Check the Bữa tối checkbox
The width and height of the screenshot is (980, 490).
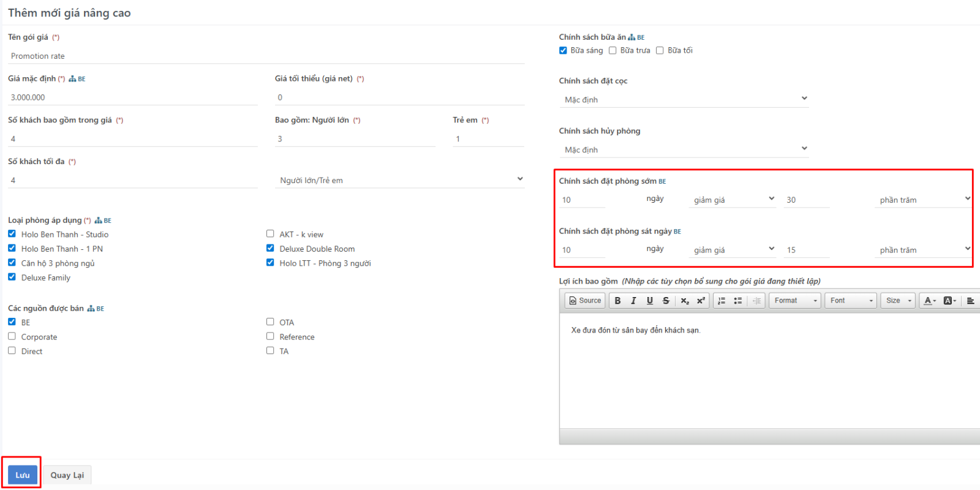[x=660, y=50]
